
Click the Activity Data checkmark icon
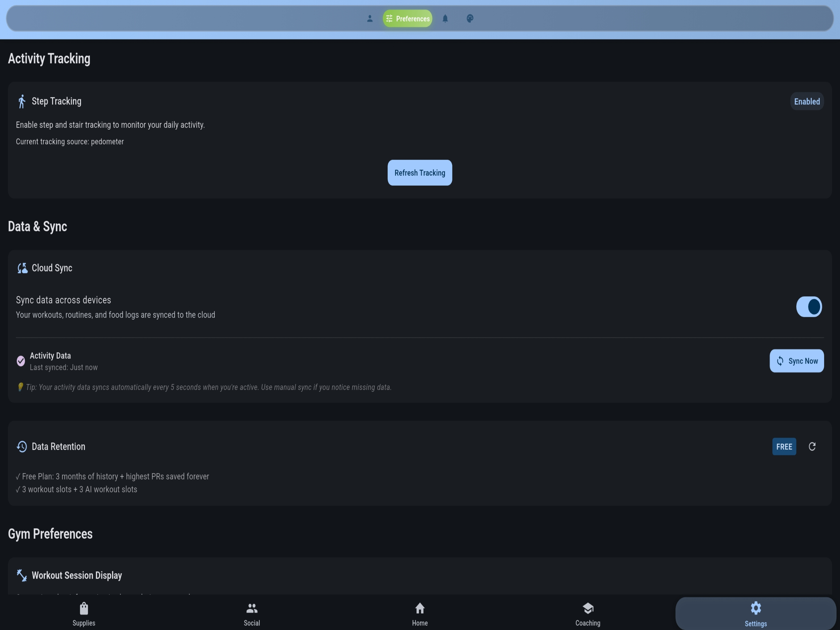coord(21,361)
